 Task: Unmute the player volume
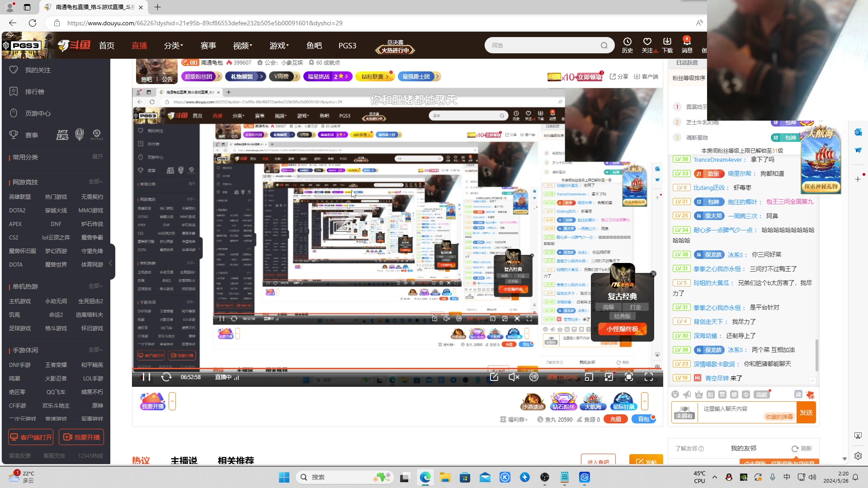(x=514, y=378)
